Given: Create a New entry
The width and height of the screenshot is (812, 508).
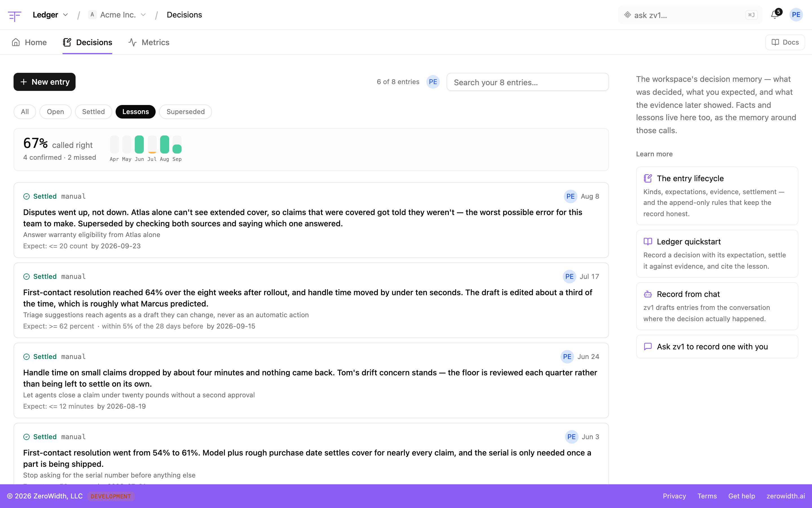Looking at the screenshot, I should tap(45, 82).
